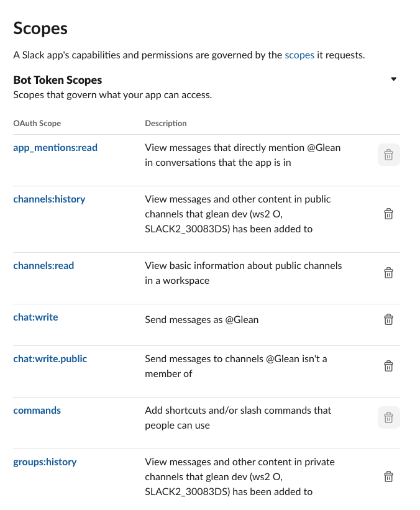Click the channels:history scope name

coord(49,199)
